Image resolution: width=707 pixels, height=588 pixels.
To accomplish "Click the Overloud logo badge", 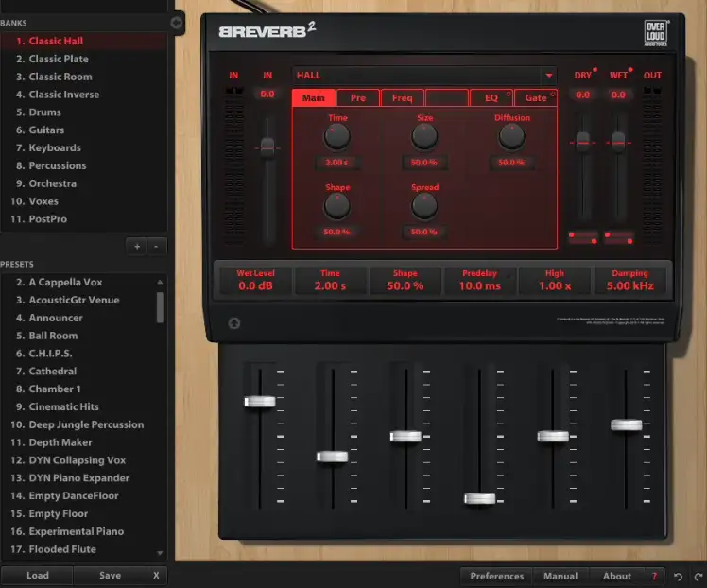I will click(x=656, y=33).
